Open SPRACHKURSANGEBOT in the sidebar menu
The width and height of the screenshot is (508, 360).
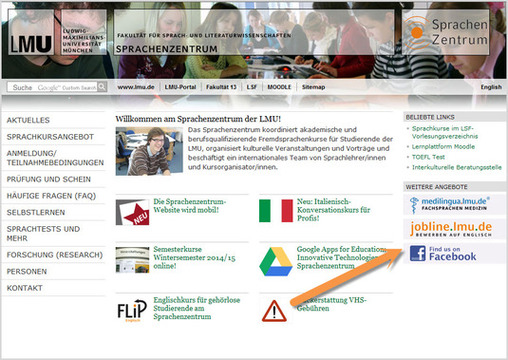tap(50, 137)
